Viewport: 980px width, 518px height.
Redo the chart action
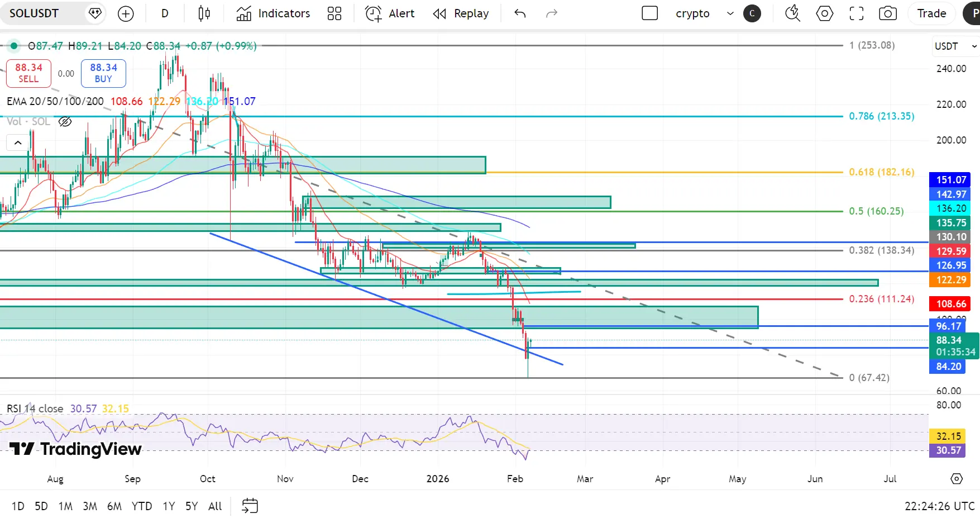[552, 13]
